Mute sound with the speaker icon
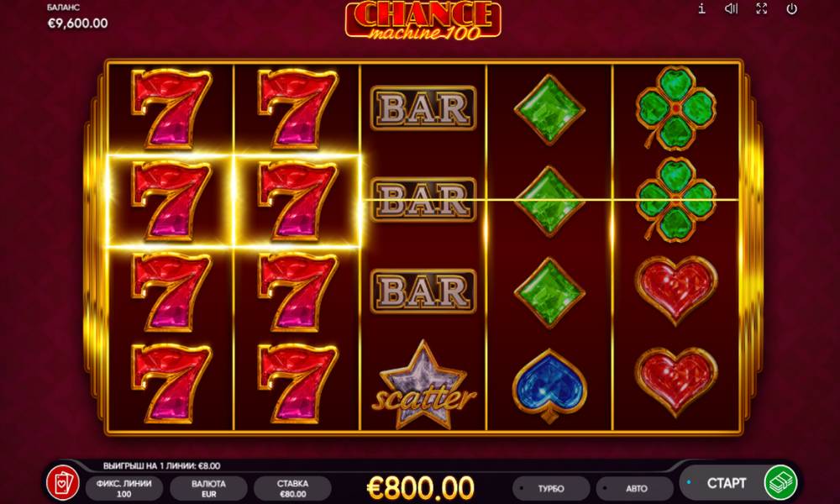 coord(732,8)
